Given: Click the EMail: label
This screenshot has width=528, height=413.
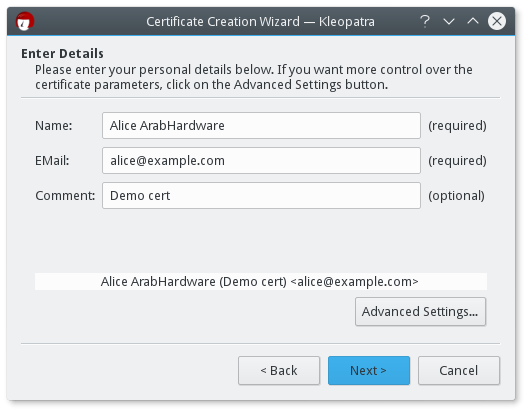Looking at the screenshot, I should point(52,161).
